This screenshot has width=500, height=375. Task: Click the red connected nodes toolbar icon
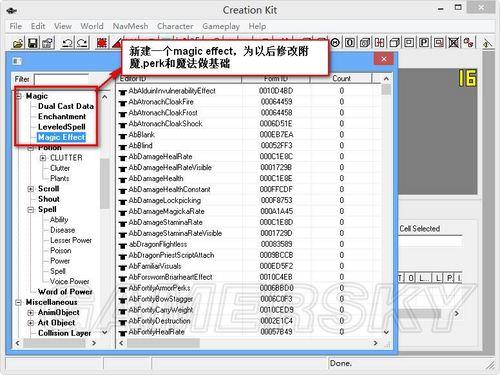[x=468, y=42]
